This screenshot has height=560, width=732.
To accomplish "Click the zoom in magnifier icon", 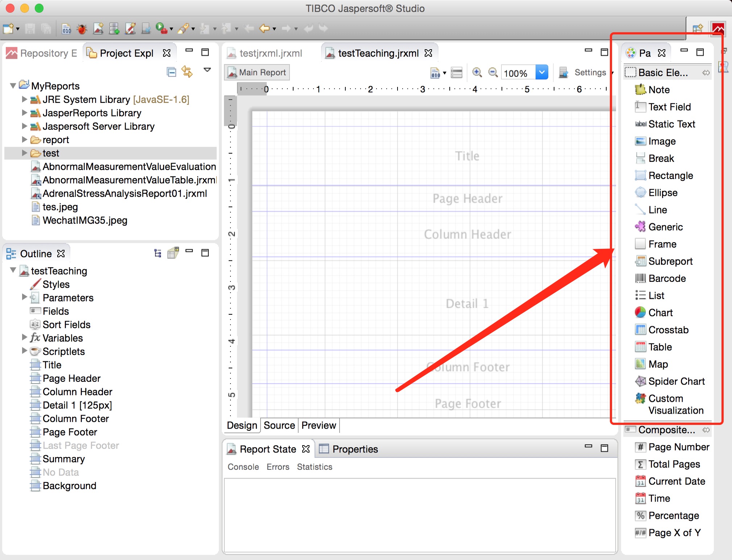I will click(477, 73).
